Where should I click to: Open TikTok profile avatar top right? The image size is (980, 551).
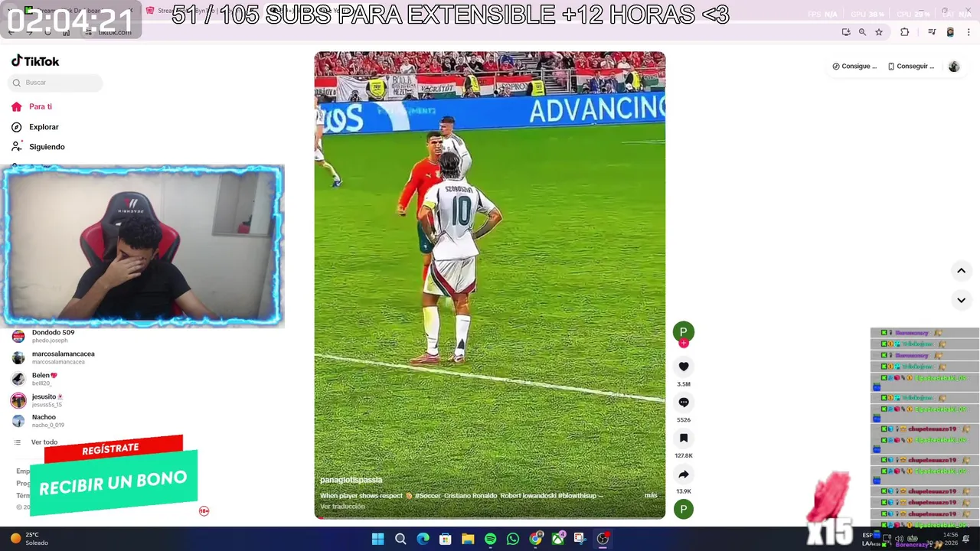(x=954, y=67)
